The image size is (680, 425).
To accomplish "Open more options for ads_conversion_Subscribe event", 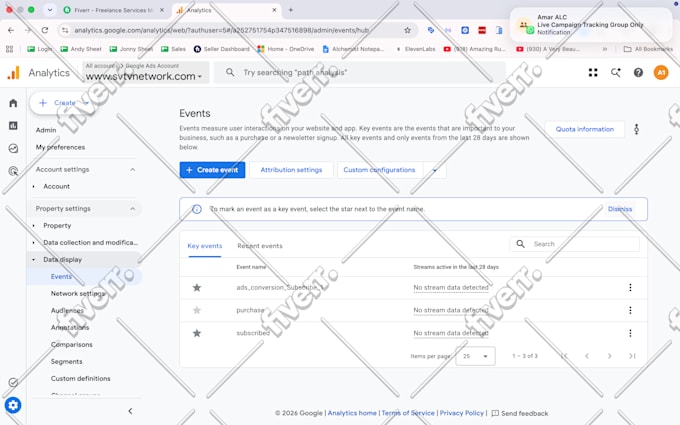I will [x=630, y=288].
